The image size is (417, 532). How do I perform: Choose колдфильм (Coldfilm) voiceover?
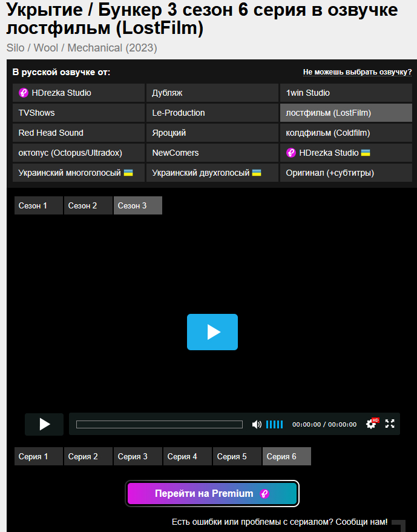point(346,133)
